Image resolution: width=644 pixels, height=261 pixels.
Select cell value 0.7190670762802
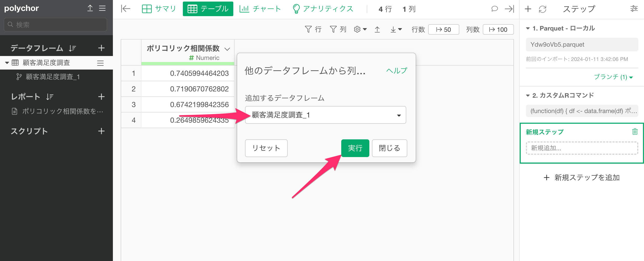click(188, 89)
